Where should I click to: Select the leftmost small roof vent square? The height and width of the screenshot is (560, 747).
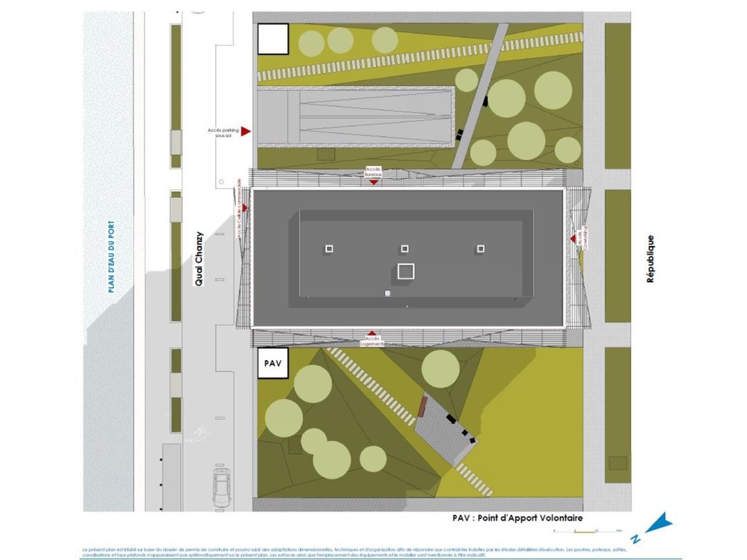[329, 249]
